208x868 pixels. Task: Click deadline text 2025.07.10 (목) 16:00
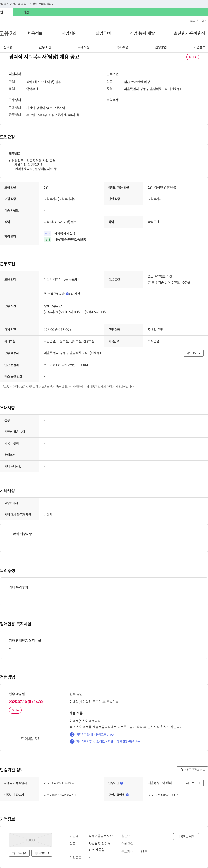click(x=26, y=702)
